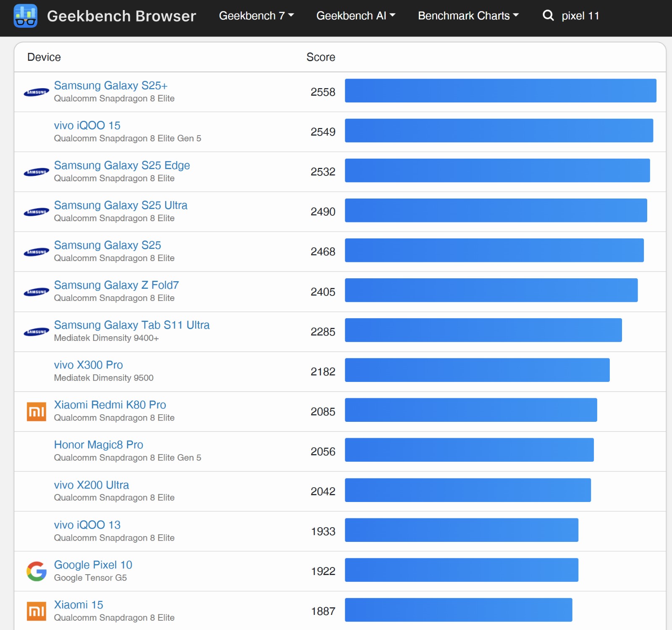The width and height of the screenshot is (672, 630).
Task: Click chipset text under Honor Magic8 Pro
Action: (x=128, y=457)
